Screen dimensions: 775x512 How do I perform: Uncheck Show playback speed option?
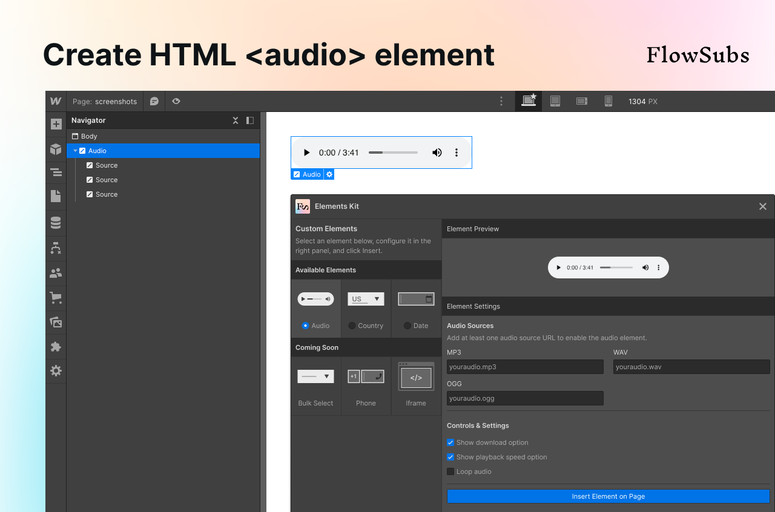(x=450, y=457)
